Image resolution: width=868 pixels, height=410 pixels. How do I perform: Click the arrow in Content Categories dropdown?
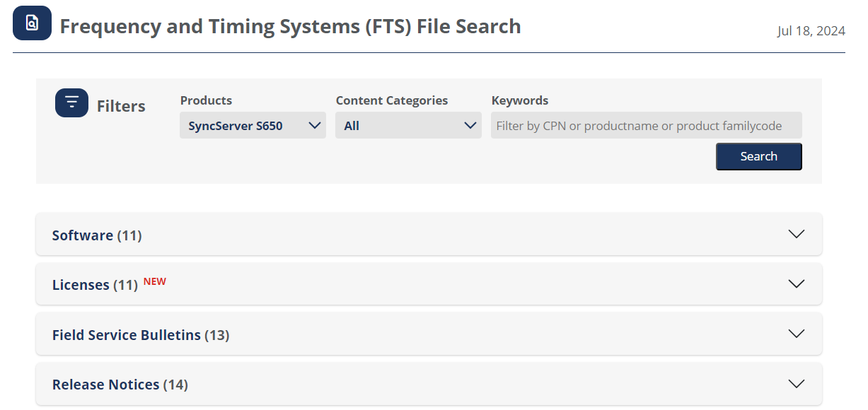coord(470,126)
